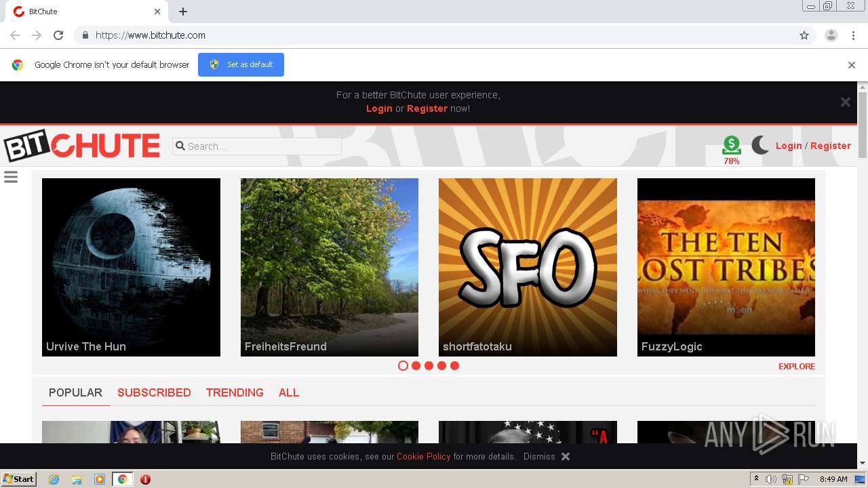This screenshot has height=488, width=868.
Task: Click the 78% funding progress label
Action: pyautogui.click(x=731, y=161)
